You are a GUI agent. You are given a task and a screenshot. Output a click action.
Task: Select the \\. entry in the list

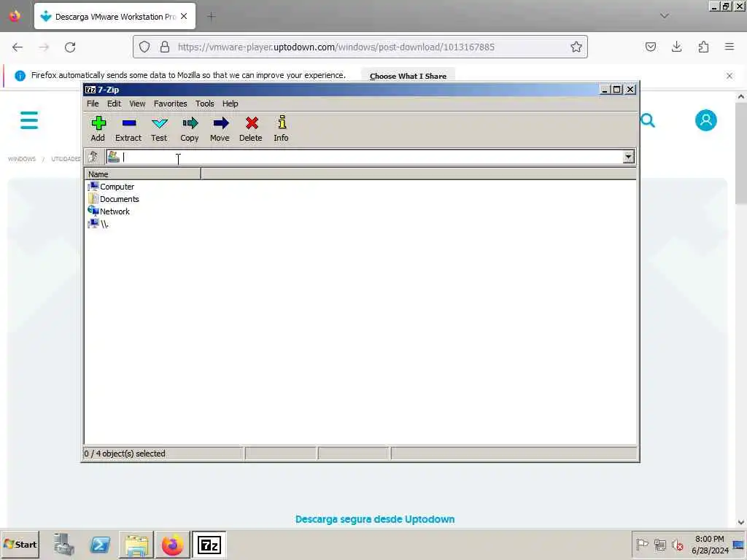click(98, 224)
